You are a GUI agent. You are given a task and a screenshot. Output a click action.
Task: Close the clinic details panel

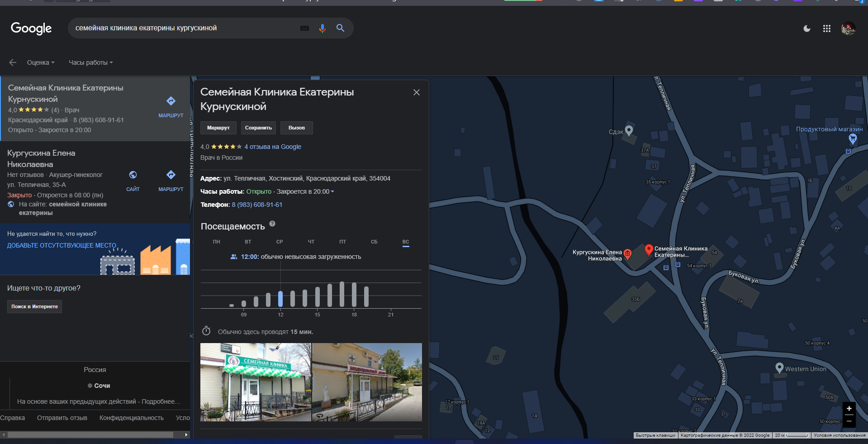(x=417, y=92)
